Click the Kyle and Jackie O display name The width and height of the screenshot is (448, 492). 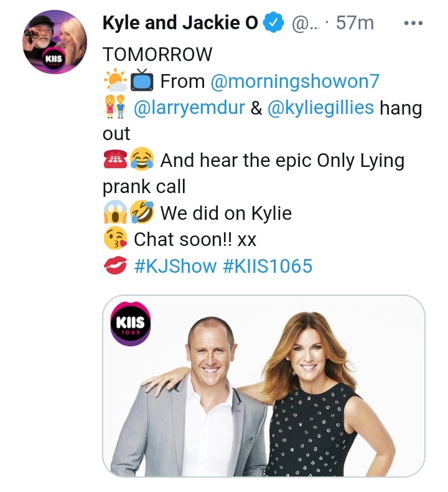tap(180, 24)
